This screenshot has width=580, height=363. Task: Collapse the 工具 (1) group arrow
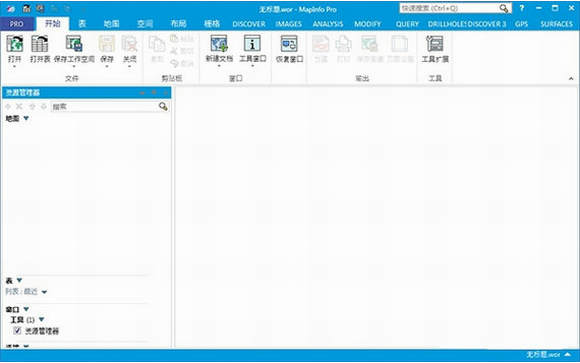pos(41,319)
